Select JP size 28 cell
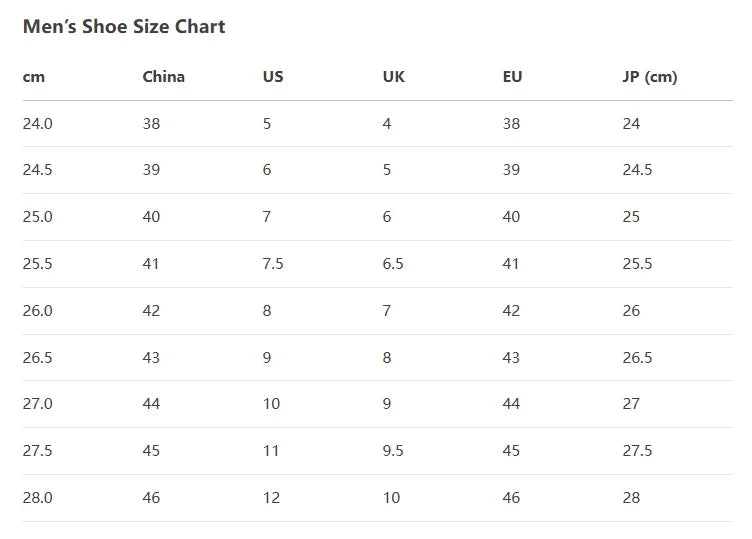This screenshot has width=752, height=539. tap(631, 498)
